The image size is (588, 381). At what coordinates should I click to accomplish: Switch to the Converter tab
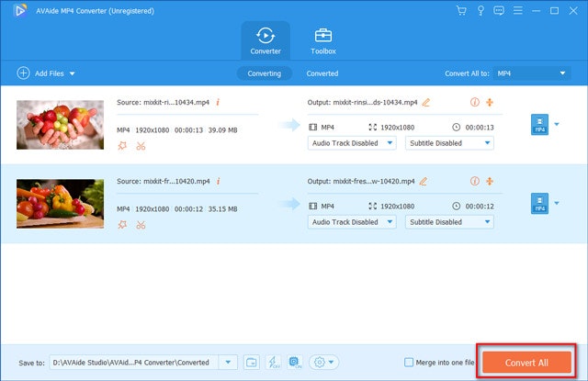266,40
